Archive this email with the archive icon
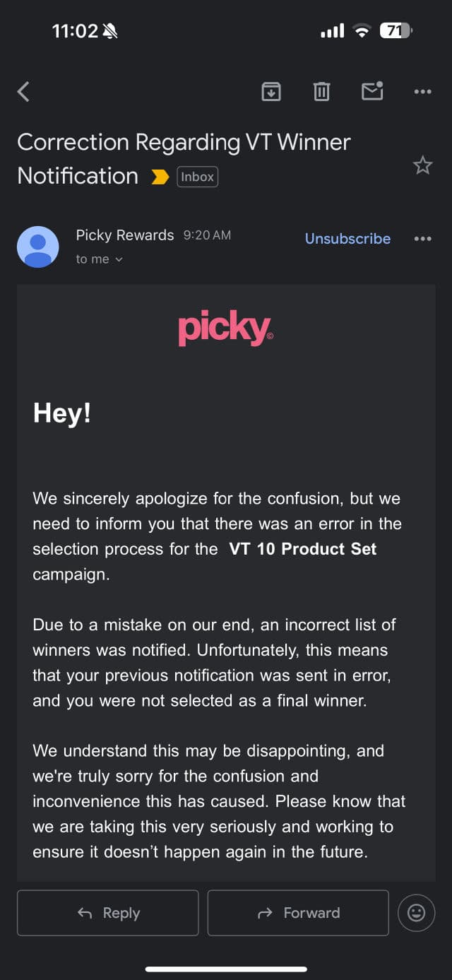This screenshot has height=980, width=452. [271, 91]
